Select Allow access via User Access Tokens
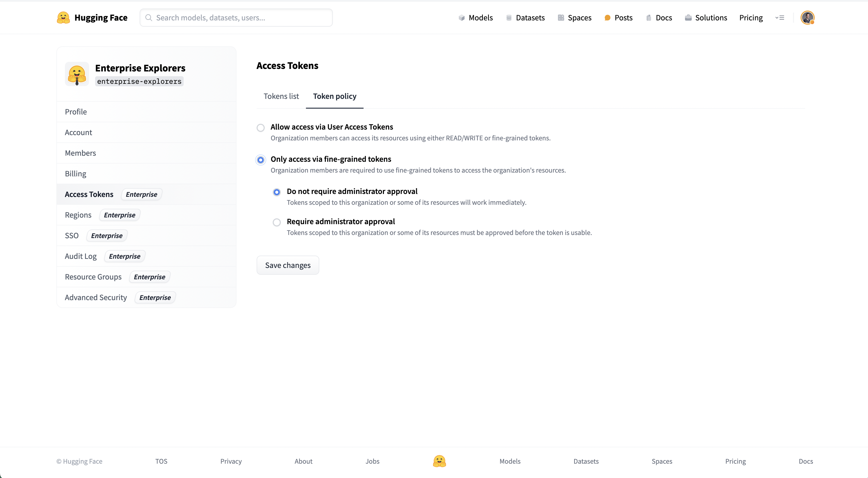868x478 pixels. [260, 128]
